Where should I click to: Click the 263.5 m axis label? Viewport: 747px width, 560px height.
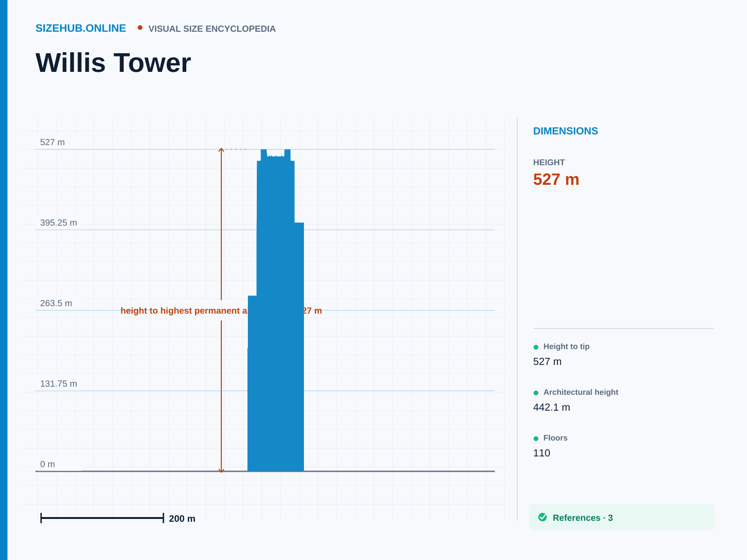coord(56,303)
